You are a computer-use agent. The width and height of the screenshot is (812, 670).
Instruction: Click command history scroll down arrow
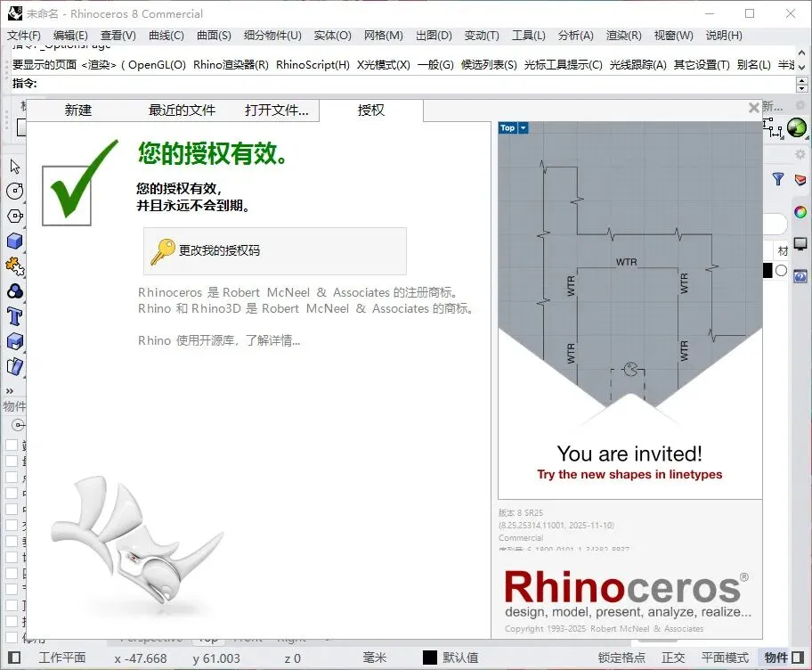801,68
